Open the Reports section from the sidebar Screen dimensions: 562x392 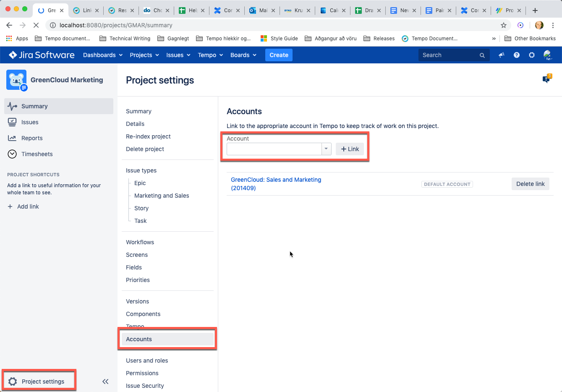[x=32, y=138]
